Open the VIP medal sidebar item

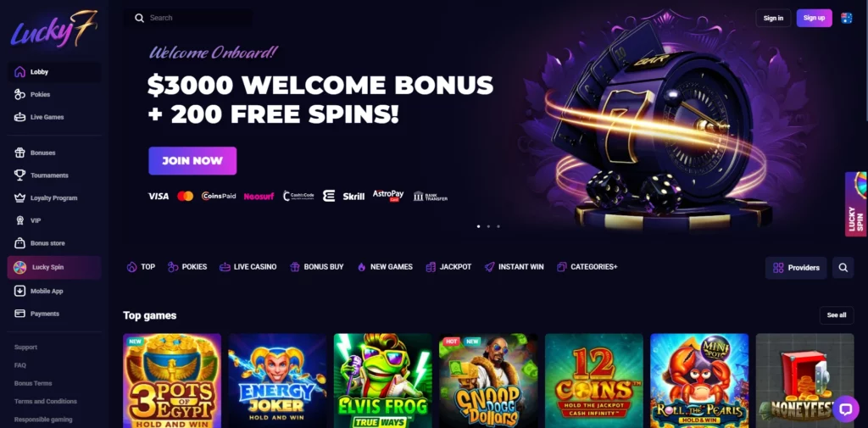tap(54, 220)
